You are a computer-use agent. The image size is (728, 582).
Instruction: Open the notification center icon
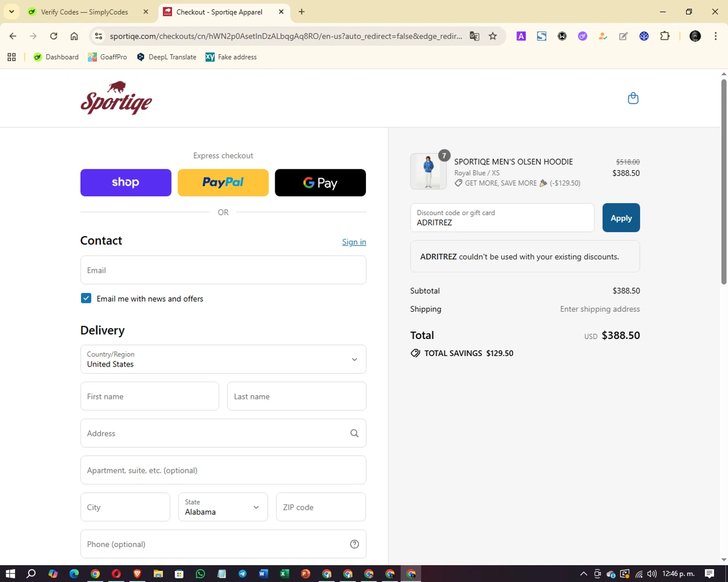click(x=710, y=574)
